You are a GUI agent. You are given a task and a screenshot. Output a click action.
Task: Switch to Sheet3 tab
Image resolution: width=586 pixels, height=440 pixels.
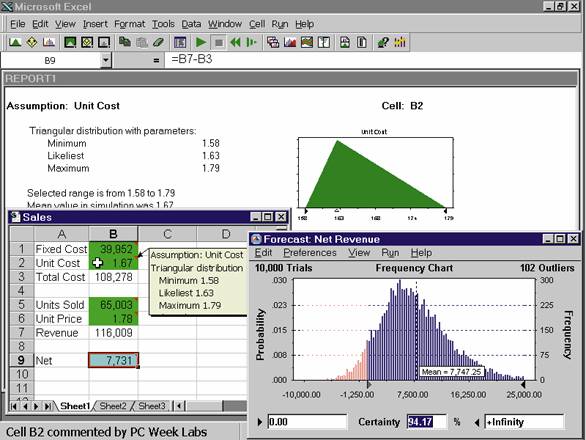tap(152, 406)
